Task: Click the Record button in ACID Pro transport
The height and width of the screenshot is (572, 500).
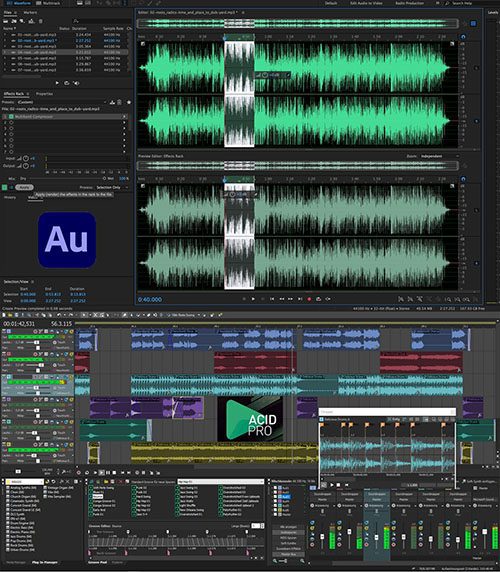Action: click(78, 472)
